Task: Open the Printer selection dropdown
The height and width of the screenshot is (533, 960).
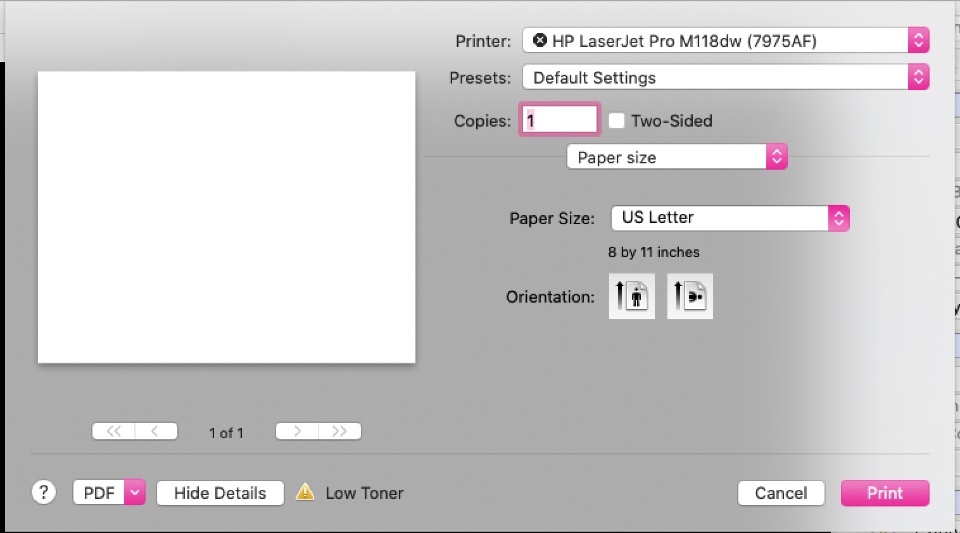Action: click(x=725, y=41)
